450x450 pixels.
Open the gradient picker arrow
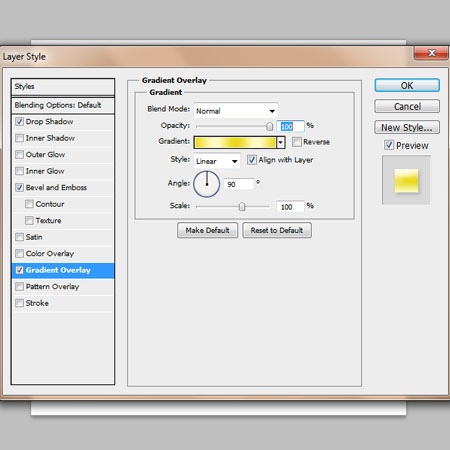281,143
